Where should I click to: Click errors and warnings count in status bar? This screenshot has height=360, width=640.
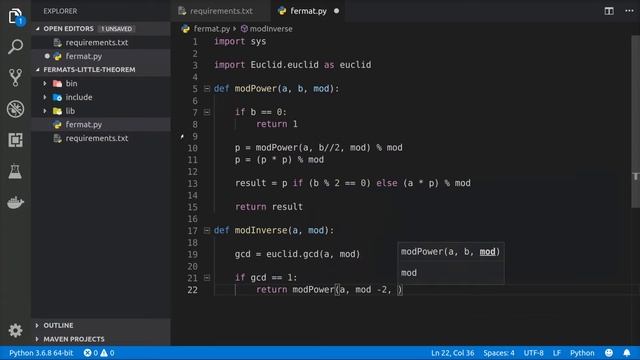(99, 353)
